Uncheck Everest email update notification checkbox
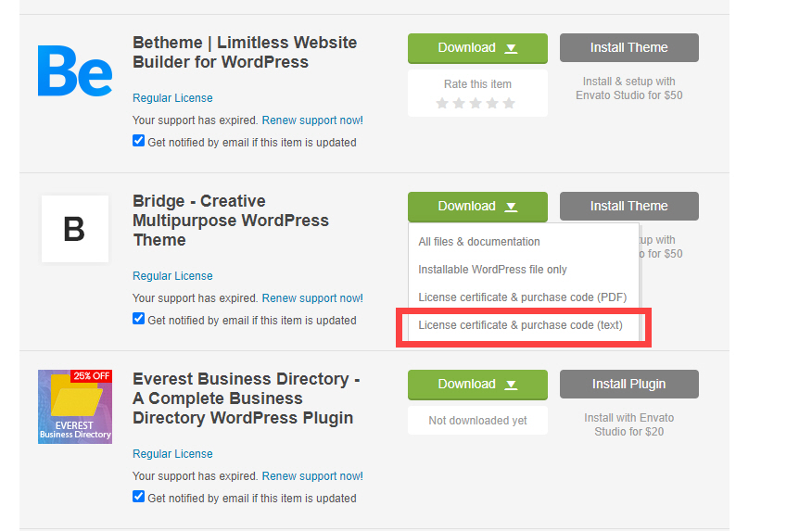 138,497
